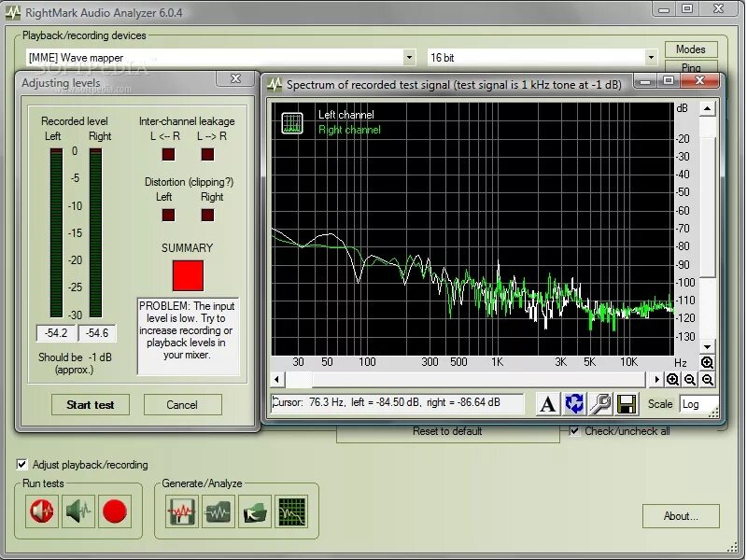
Task: Open the spectrum analyzer tool
Action: (291, 511)
